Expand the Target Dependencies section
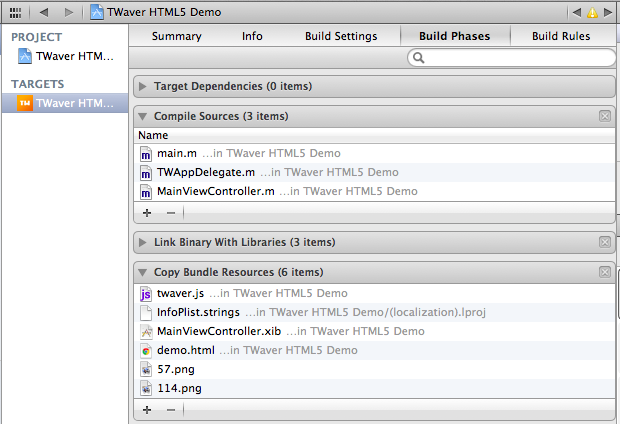Image resolution: width=620 pixels, height=424 pixels. (x=143, y=86)
